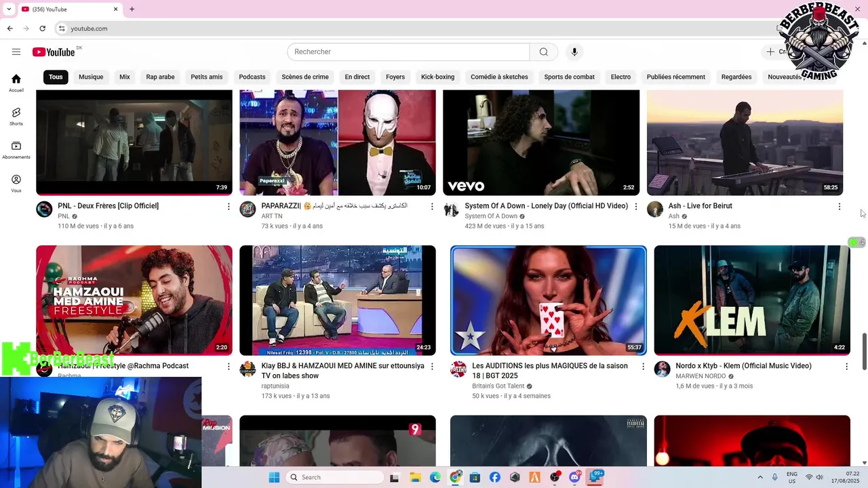Click System Of A Down channel avatar
868x488 pixels.
click(x=451, y=209)
